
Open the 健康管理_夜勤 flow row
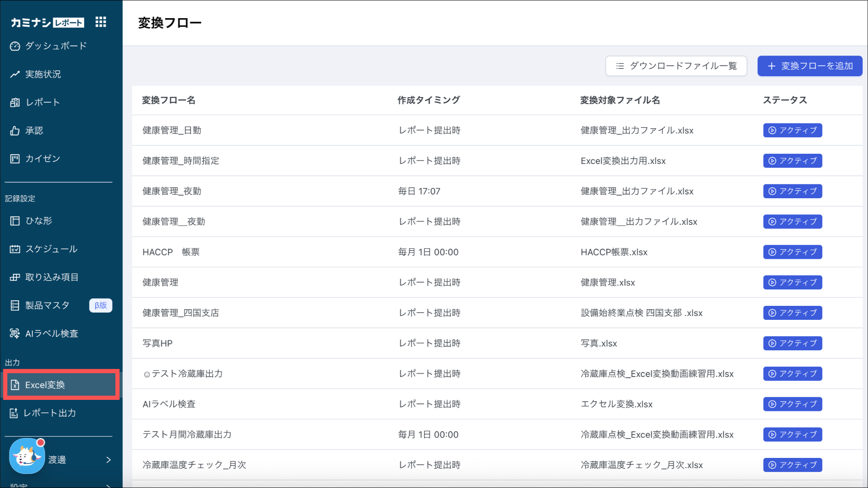point(172,191)
